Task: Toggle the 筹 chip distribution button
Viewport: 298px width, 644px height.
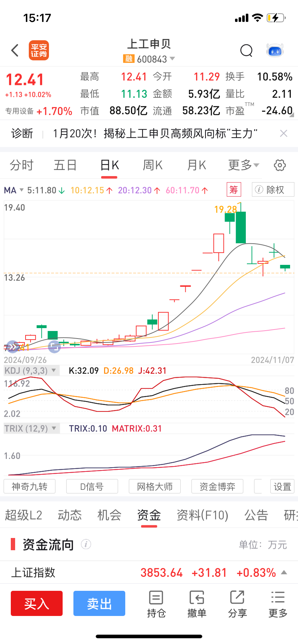Action: click(x=234, y=189)
